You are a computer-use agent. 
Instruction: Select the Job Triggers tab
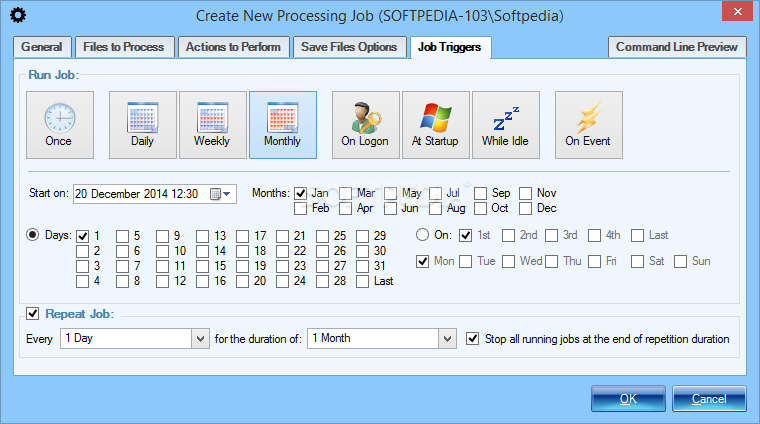coord(450,47)
